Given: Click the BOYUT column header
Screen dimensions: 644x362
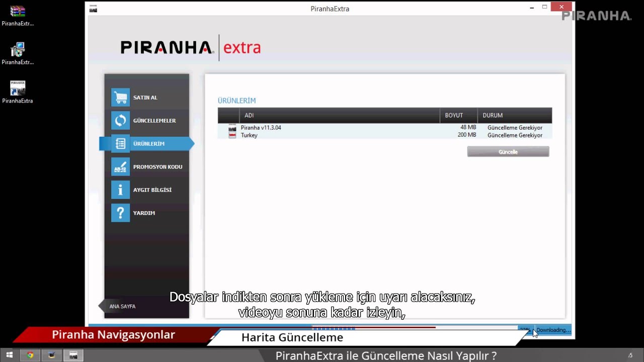Looking at the screenshot, I should (458, 115).
